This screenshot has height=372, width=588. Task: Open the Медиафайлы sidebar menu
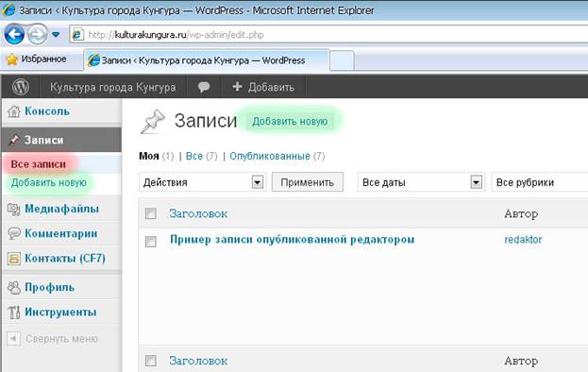(62, 209)
